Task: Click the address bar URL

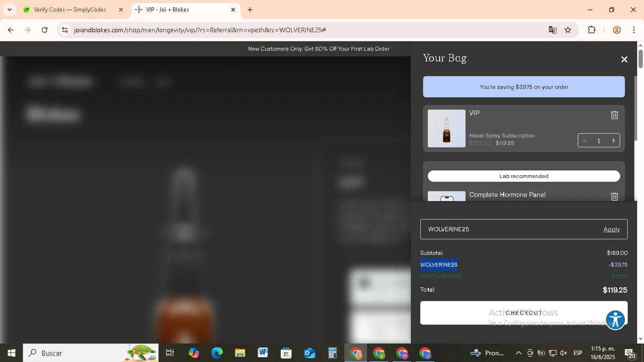Action: (x=200, y=30)
